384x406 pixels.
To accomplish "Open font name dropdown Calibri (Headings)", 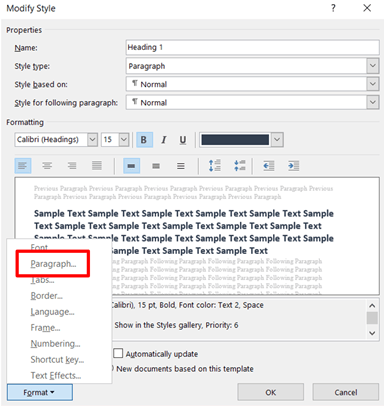I will [92, 140].
